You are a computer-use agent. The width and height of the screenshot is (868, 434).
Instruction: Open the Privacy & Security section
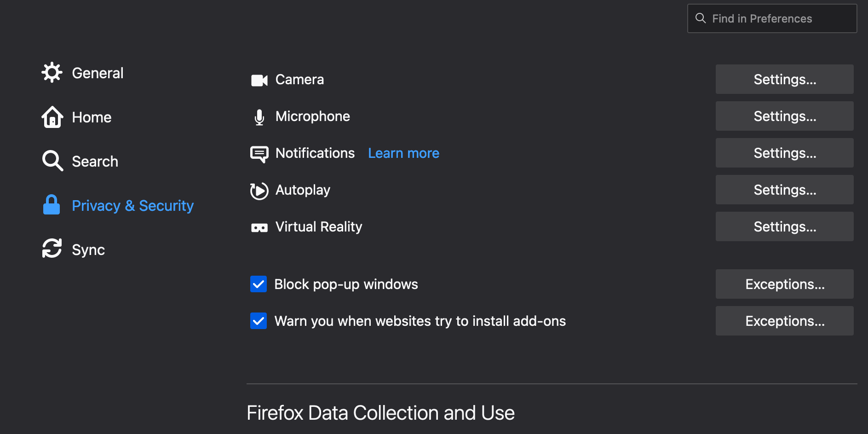point(132,205)
